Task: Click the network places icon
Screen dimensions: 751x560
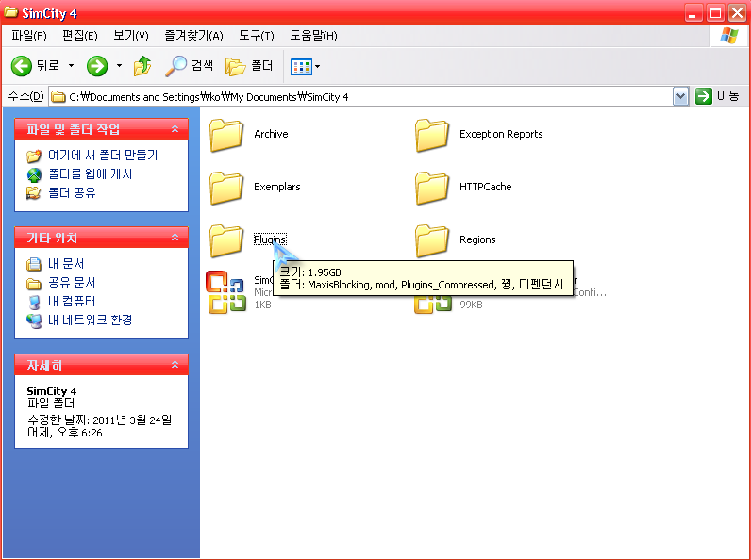Action: (x=34, y=321)
